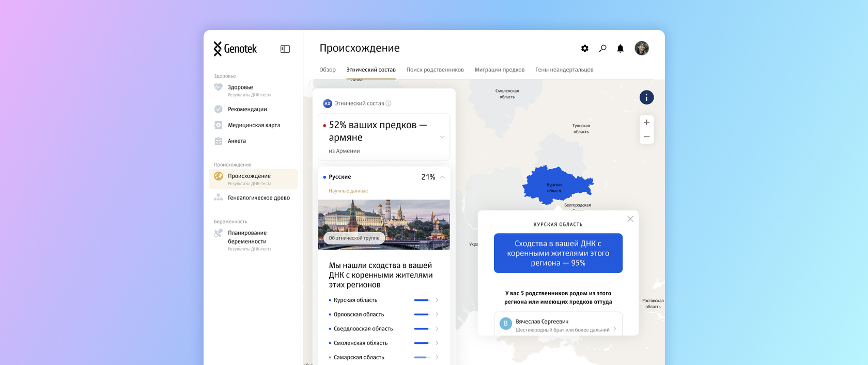868x365 pixels.
Task: Click Смоленская область label on map
Action: pos(507,94)
